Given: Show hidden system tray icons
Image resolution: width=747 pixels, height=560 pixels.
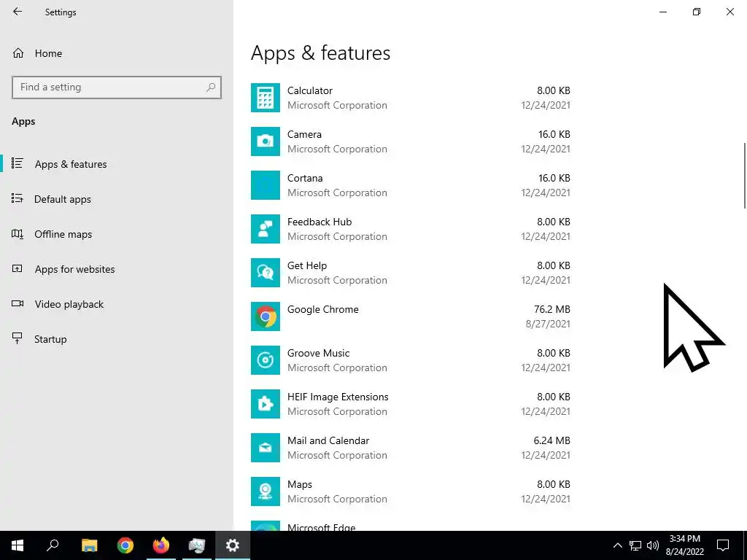Looking at the screenshot, I should point(617,545).
